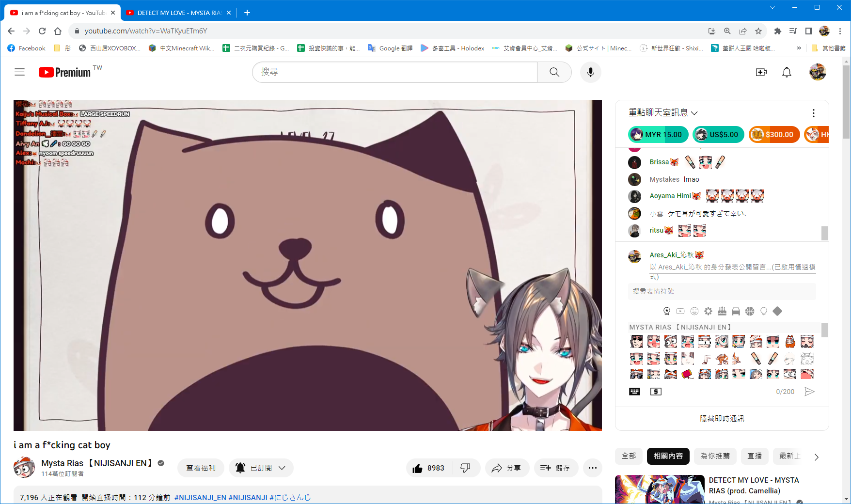Open Mysta Rias channel avatar
This screenshot has width=851, height=504.
click(x=24, y=468)
